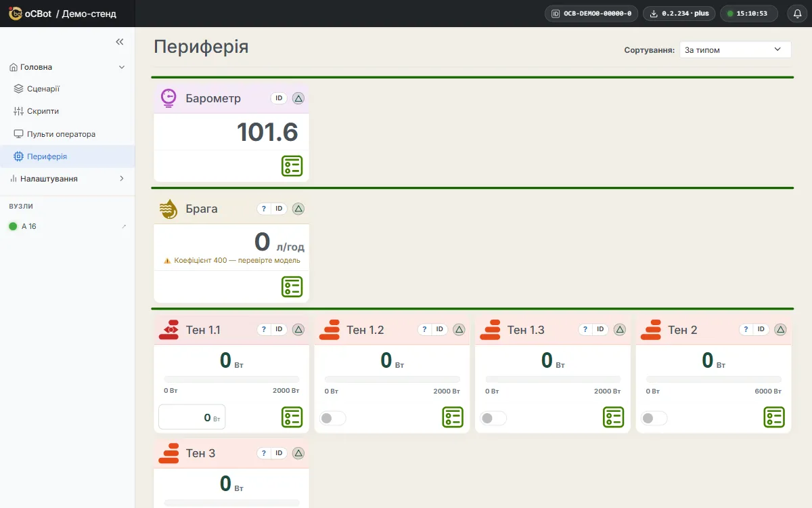Open Тен 2 details list icon

point(774,417)
